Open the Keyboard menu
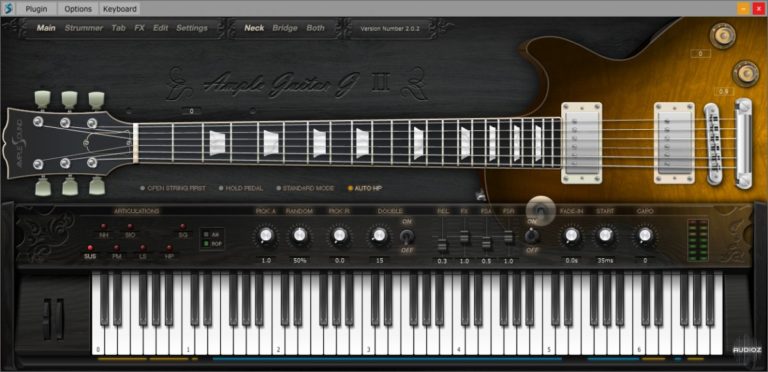The height and width of the screenshot is (372, 768). tap(120, 9)
